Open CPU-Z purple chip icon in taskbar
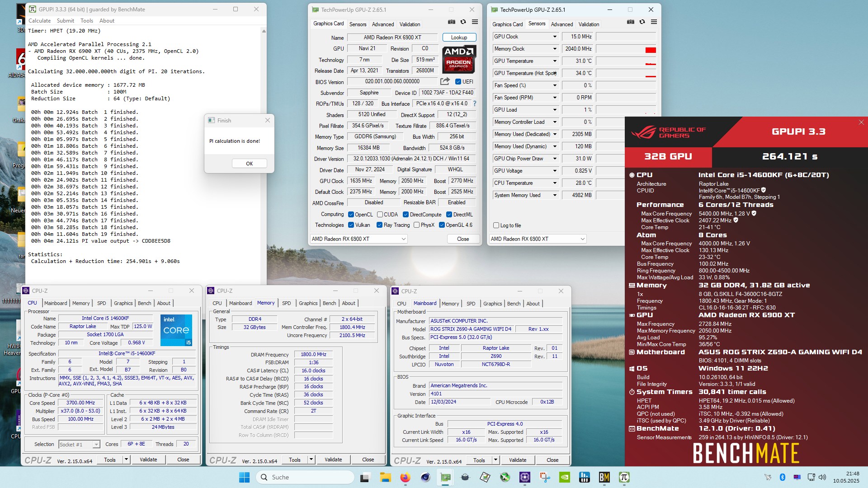Image resolution: width=868 pixels, height=488 pixels. (x=525, y=477)
